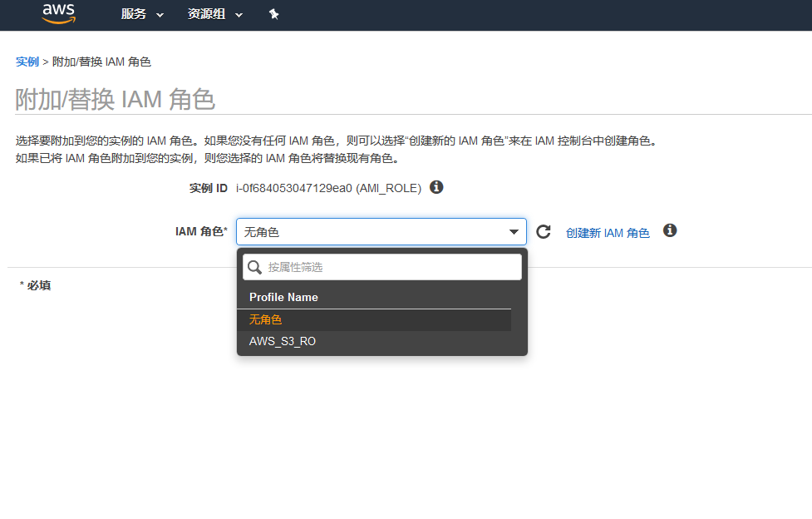
Task: Click the Profile Name column header
Action: (283, 297)
